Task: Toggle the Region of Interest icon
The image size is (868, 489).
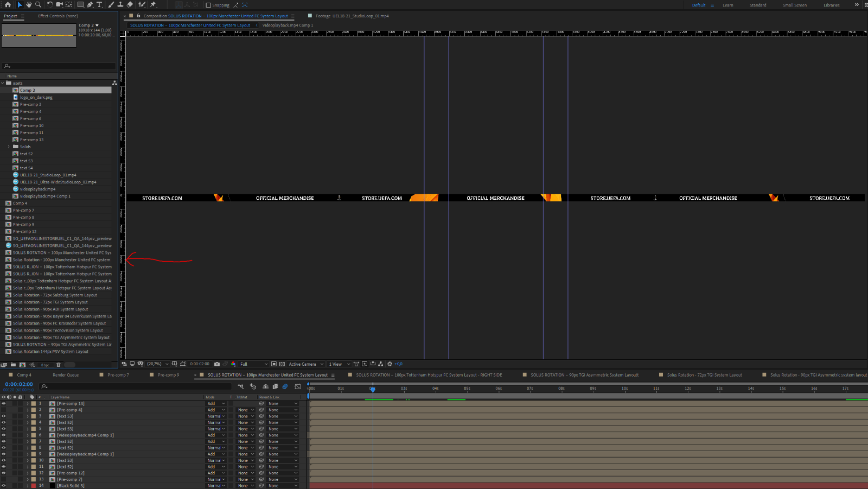Action: (x=274, y=364)
